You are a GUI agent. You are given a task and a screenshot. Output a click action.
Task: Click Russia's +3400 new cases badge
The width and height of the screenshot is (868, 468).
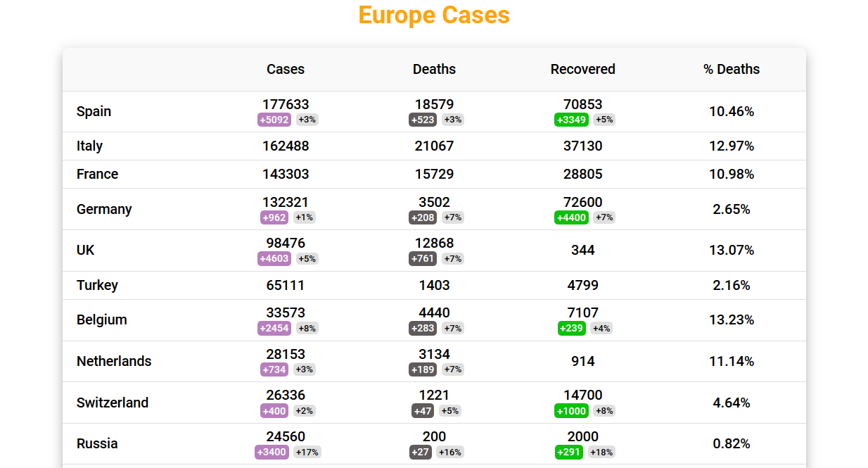272,452
